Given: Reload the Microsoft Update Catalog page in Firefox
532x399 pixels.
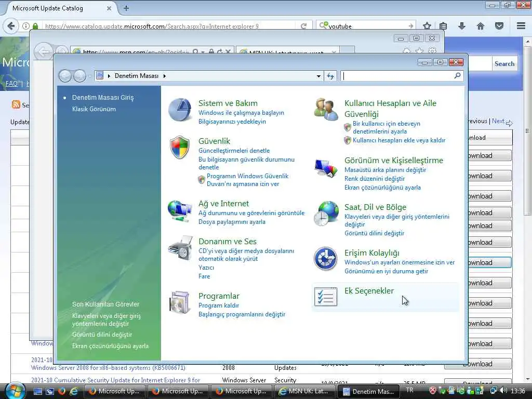Looking at the screenshot, I should point(303,26).
